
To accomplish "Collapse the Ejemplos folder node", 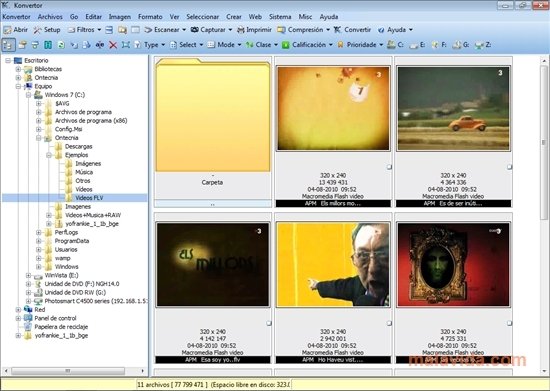I will (x=49, y=155).
